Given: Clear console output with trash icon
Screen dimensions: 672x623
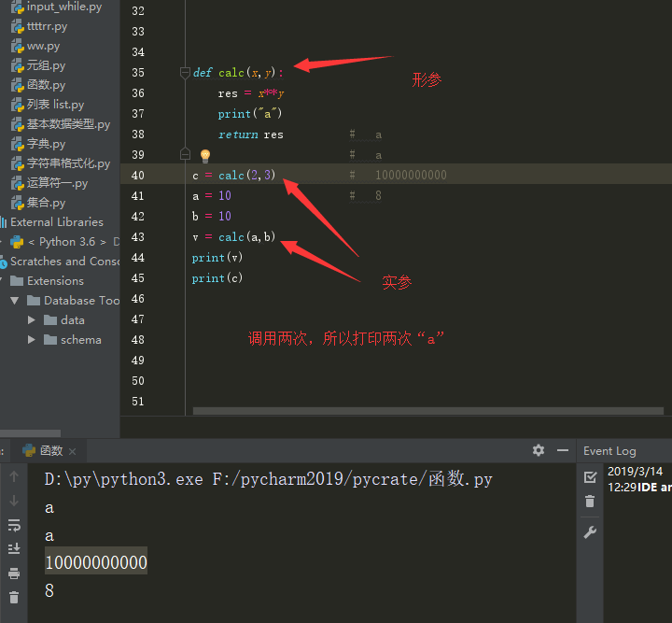Looking at the screenshot, I should [x=14, y=597].
